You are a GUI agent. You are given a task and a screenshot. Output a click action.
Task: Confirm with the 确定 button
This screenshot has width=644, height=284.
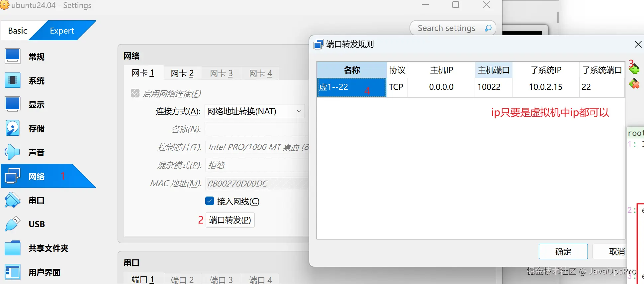tap(563, 251)
